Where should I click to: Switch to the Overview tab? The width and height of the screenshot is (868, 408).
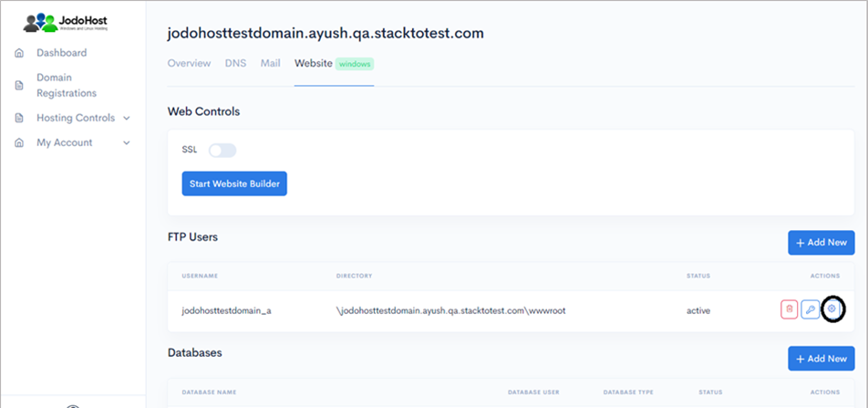tap(191, 64)
